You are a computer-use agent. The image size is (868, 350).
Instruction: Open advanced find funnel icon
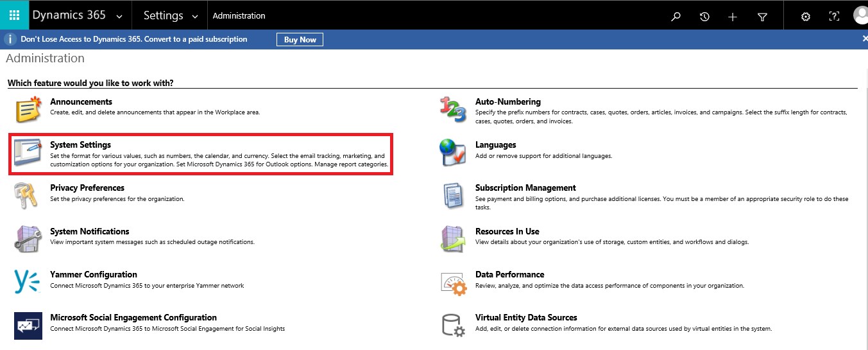click(x=762, y=17)
